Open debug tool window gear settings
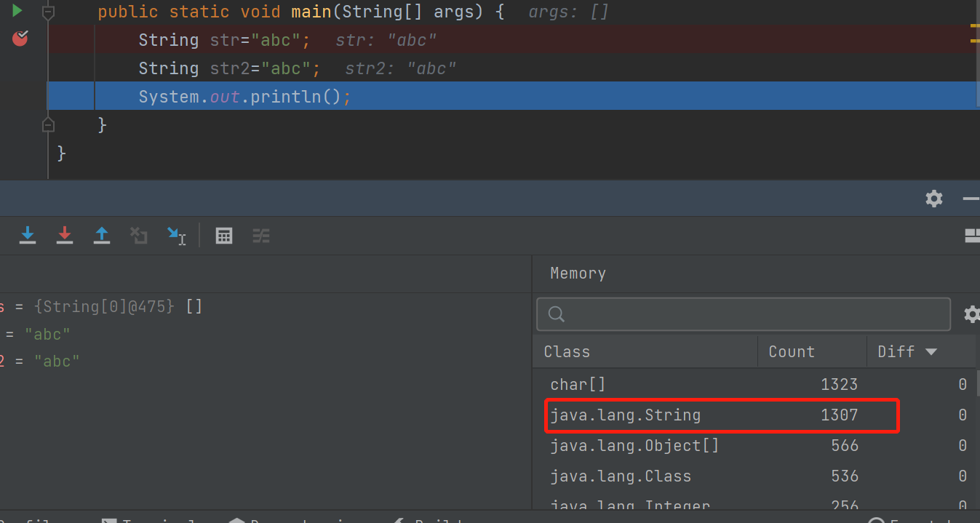980x523 pixels. tap(934, 198)
